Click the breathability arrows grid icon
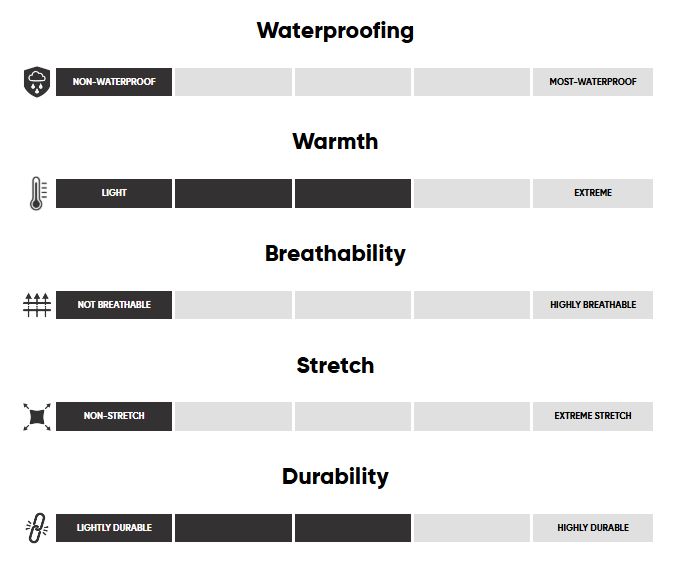The width and height of the screenshot is (685, 572). pyautogui.click(x=36, y=305)
